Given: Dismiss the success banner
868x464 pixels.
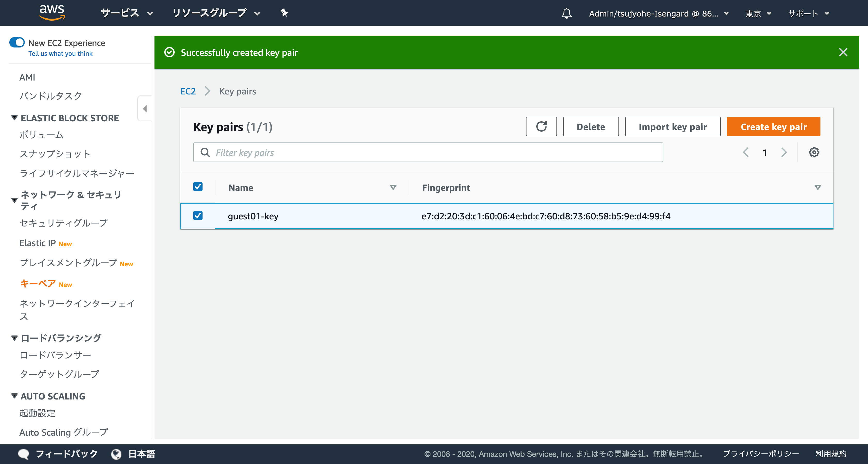Looking at the screenshot, I should [x=843, y=52].
